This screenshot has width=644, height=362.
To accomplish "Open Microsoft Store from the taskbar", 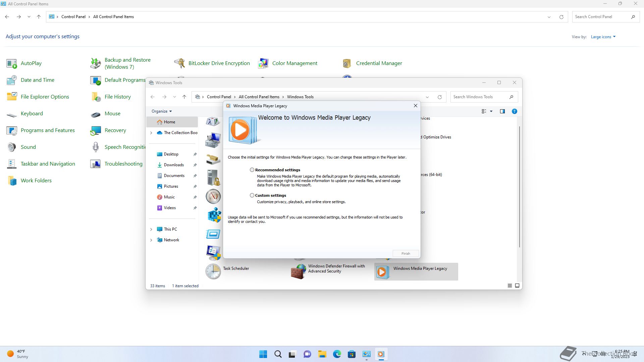I will (352, 354).
